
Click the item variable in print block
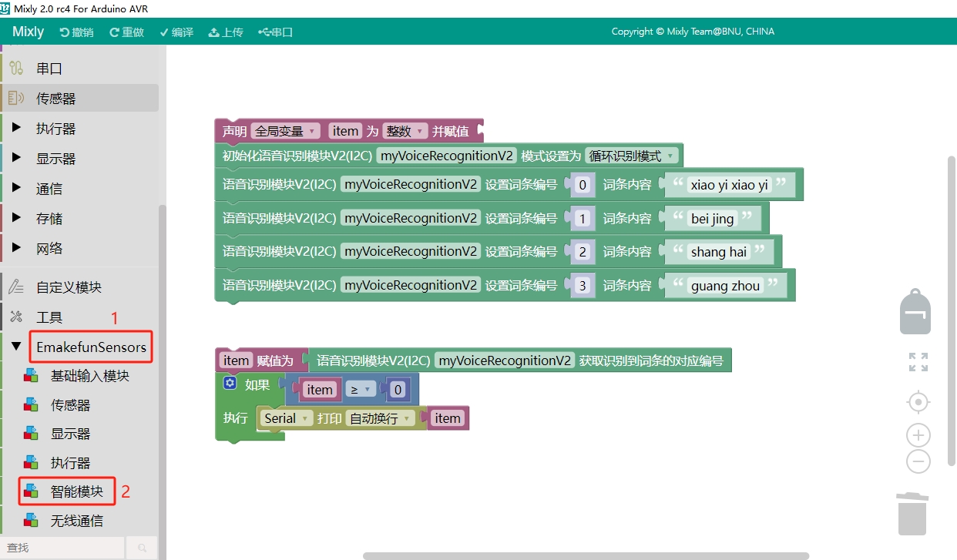pyautogui.click(x=447, y=418)
